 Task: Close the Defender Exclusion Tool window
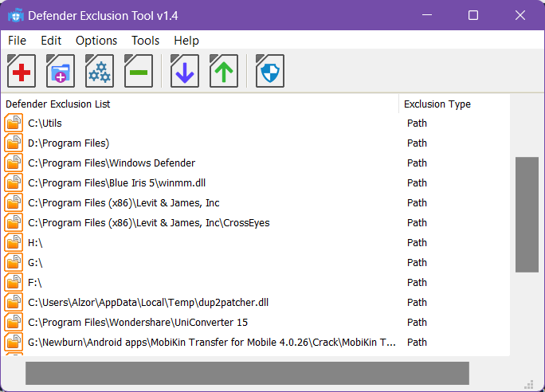coord(520,15)
